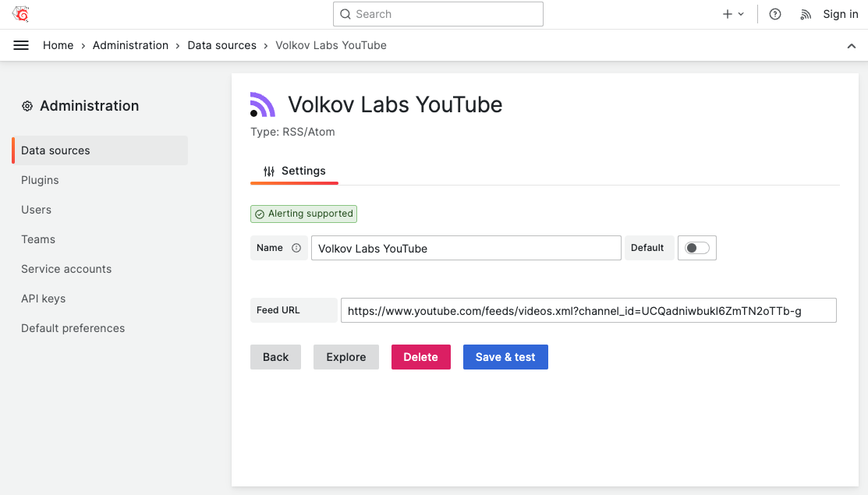868x495 pixels.
Task: Open the hamburger navigation menu
Action: pyautogui.click(x=21, y=44)
